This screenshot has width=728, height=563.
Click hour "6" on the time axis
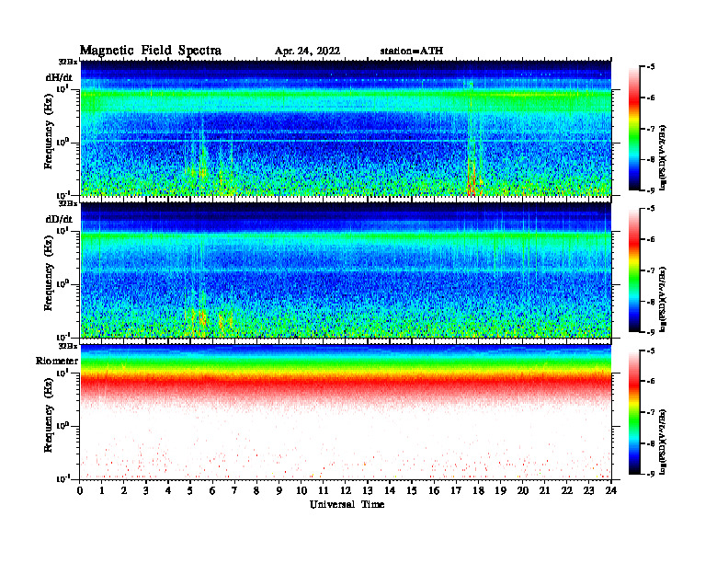[212, 491]
